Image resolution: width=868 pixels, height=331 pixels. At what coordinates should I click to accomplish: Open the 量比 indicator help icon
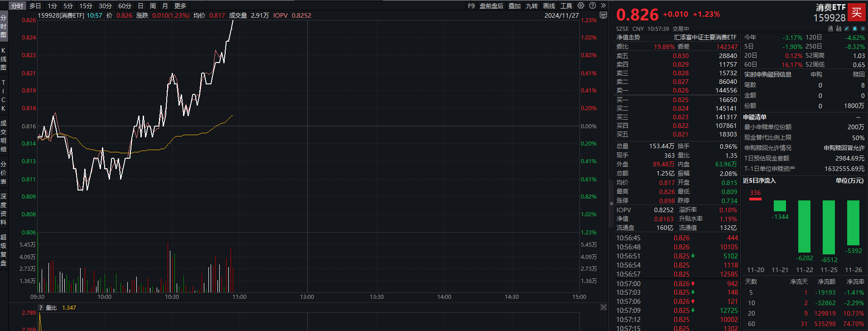click(x=41, y=307)
